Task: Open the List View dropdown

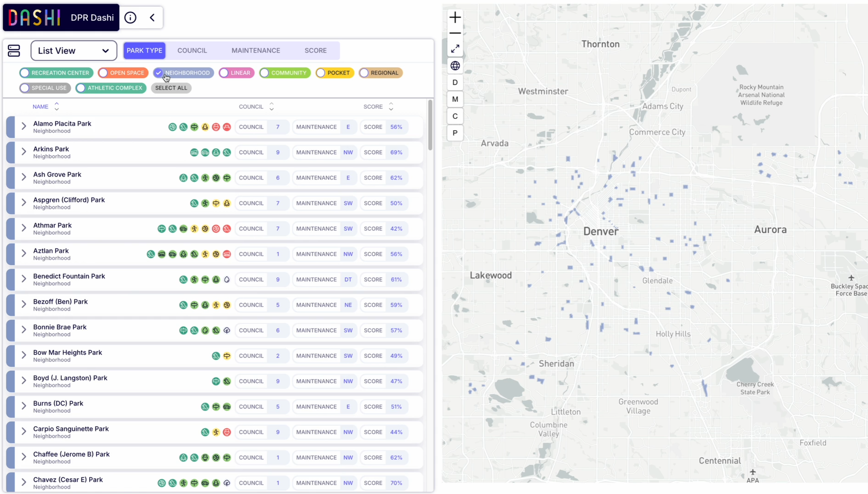Action: 74,50
